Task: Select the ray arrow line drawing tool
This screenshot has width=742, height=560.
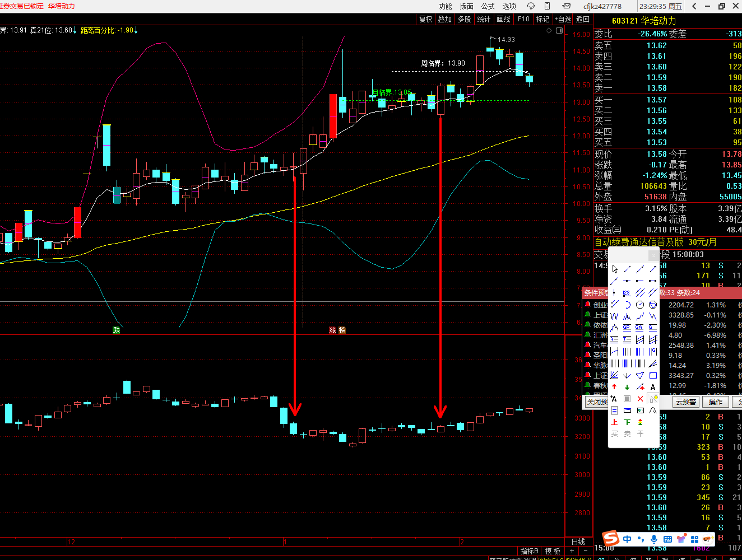Action: [653, 269]
